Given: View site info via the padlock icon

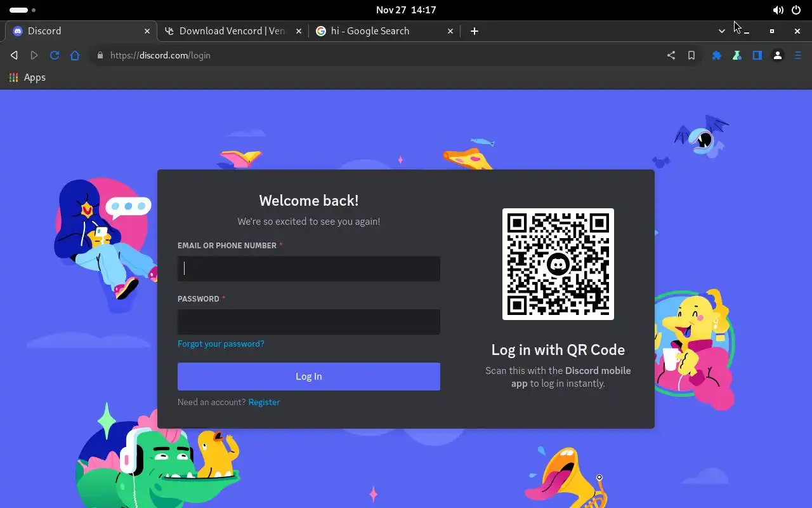Looking at the screenshot, I should tap(100, 55).
